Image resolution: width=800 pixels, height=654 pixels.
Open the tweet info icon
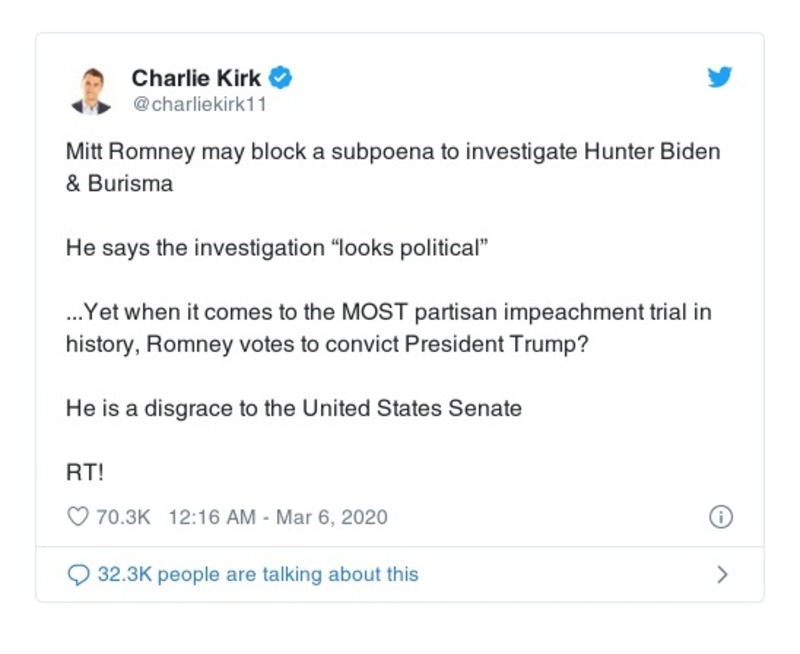pyautogui.click(x=720, y=517)
